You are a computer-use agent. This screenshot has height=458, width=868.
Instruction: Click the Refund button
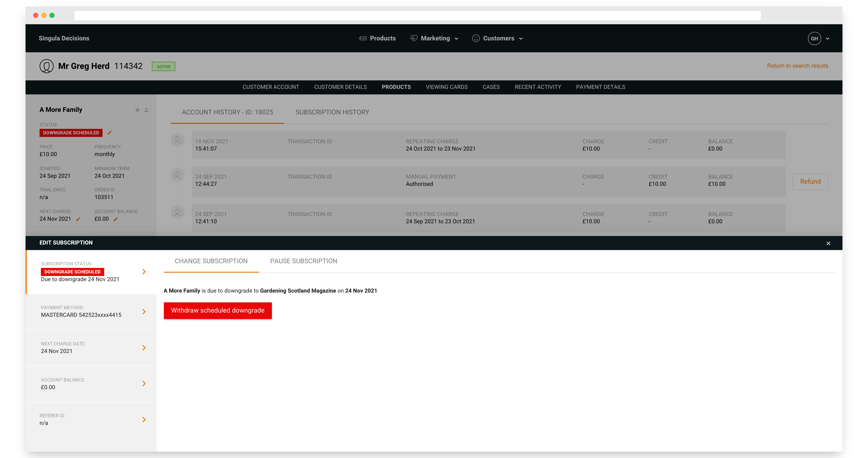click(x=810, y=182)
